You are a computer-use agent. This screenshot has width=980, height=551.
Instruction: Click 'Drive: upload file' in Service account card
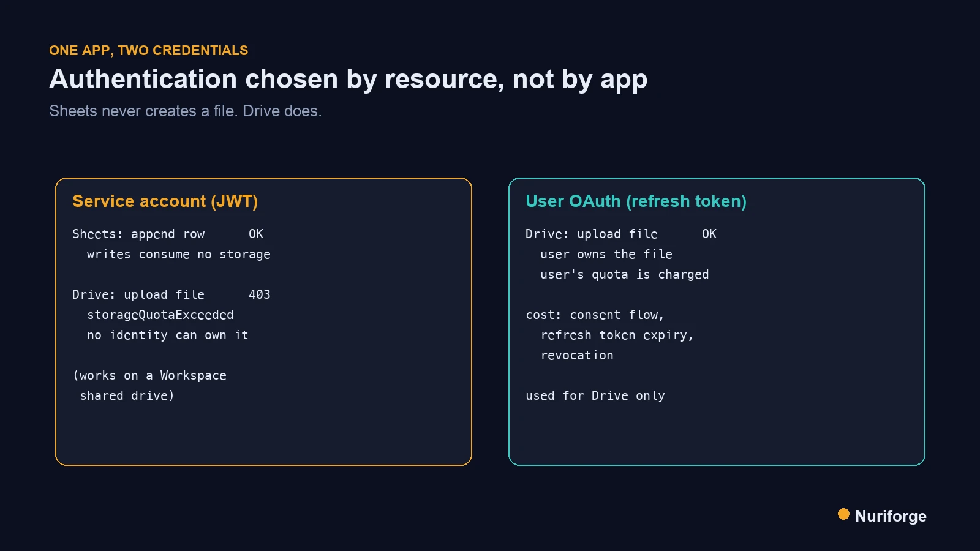pyautogui.click(x=138, y=294)
